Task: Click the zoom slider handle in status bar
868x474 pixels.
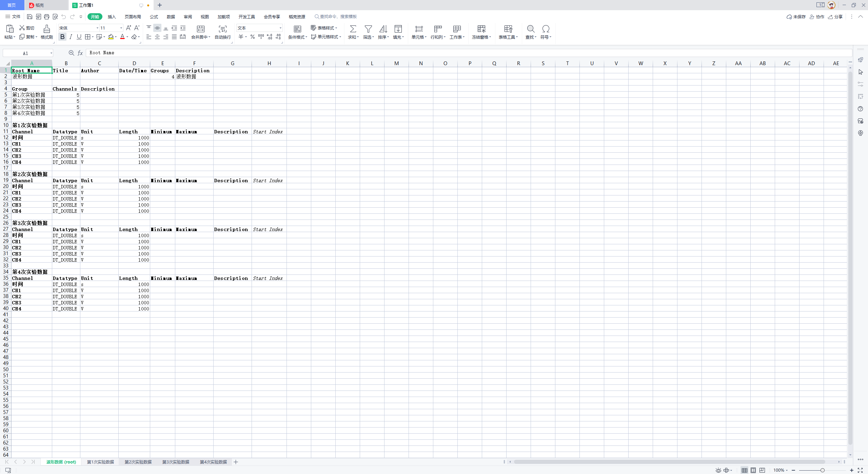Action: (x=822, y=470)
